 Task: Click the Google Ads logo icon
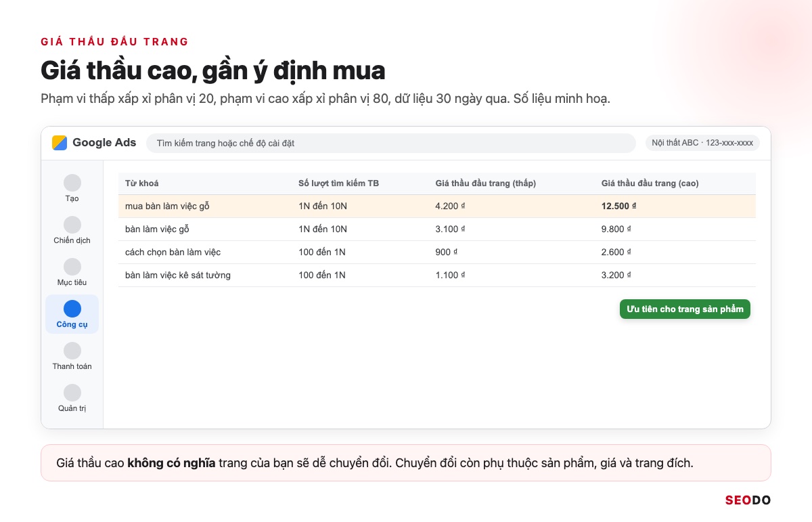[x=60, y=143]
